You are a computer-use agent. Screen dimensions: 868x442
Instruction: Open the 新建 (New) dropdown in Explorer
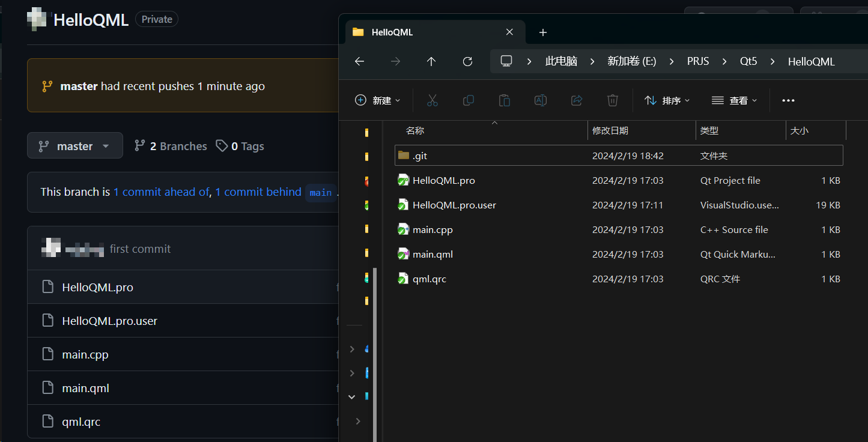tap(378, 100)
